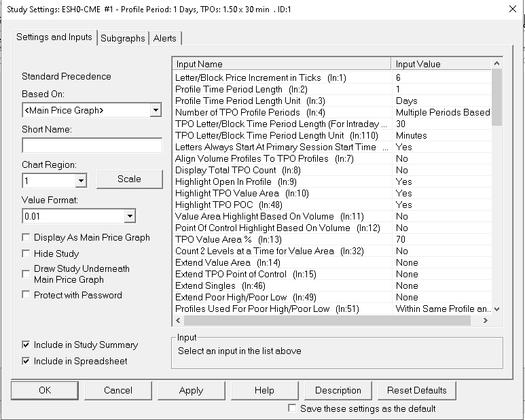This screenshot has height=420, width=525.
Task: Click the Description button
Action: tap(338, 391)
